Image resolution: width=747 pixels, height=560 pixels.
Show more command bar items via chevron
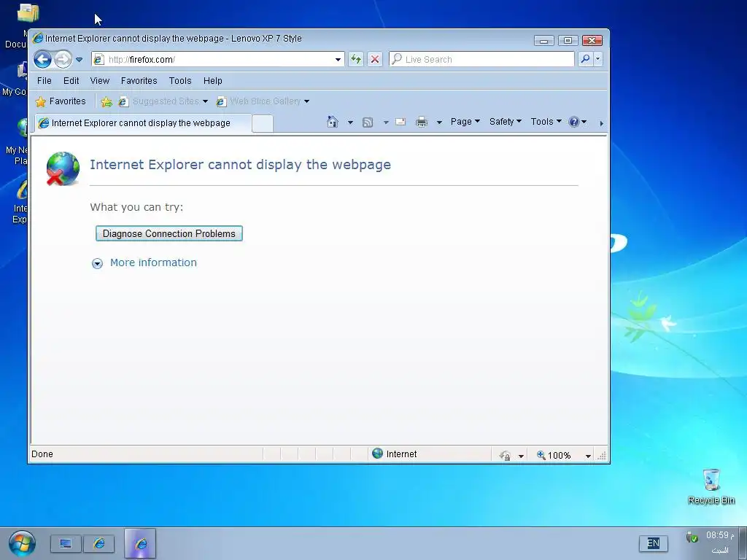(x=601, y=123)
